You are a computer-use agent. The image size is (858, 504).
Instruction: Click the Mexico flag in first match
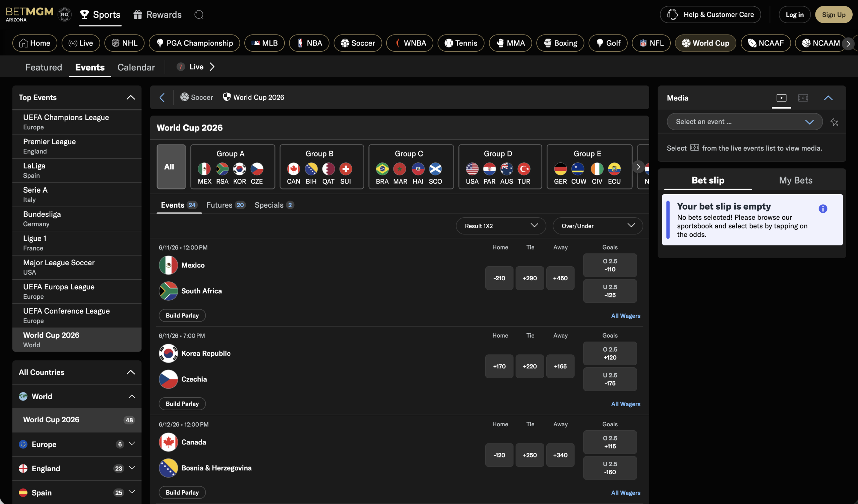point(168,265)
